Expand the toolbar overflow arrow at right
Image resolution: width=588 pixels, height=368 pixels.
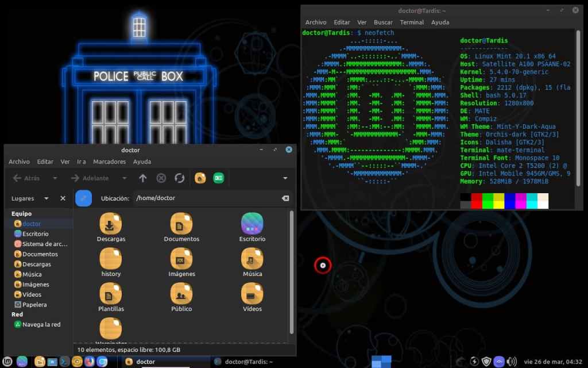click(285, 178)
